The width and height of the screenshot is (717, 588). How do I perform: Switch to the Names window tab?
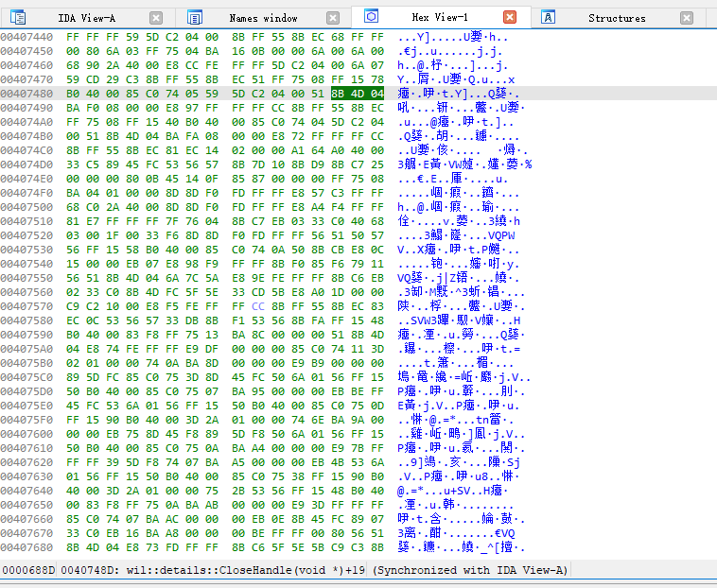(263, 18)
